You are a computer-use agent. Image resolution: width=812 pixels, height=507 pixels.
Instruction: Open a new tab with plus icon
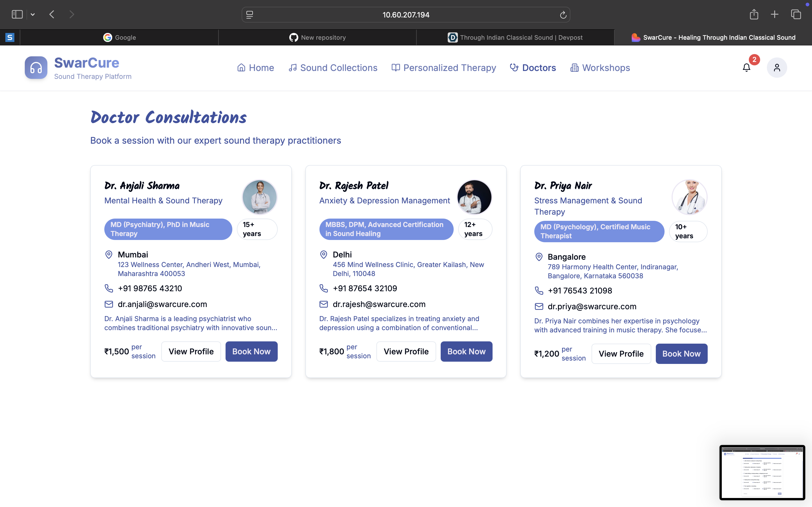(x=775, y=14)
